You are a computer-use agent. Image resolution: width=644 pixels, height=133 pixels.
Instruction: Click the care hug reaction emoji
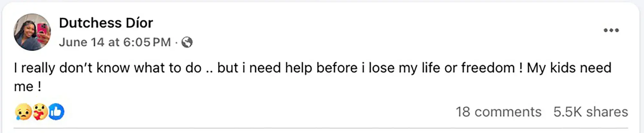(x=40, y=112)
